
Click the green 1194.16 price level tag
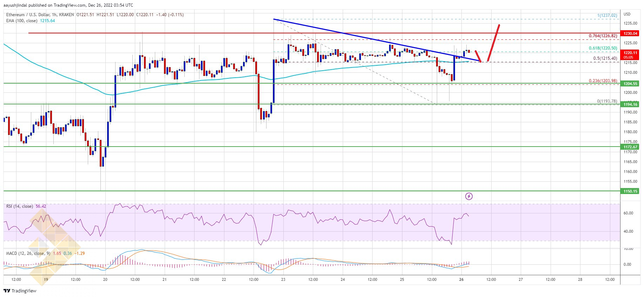click(x=630, y=104)
